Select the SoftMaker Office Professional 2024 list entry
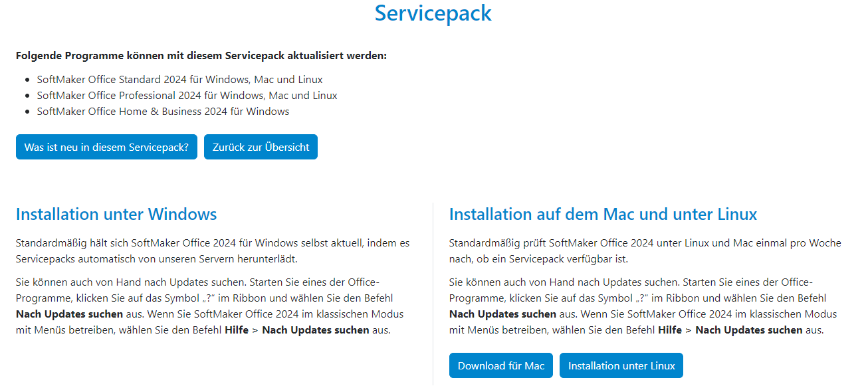The height and width of the screenshot is (392, 868). 187,96
